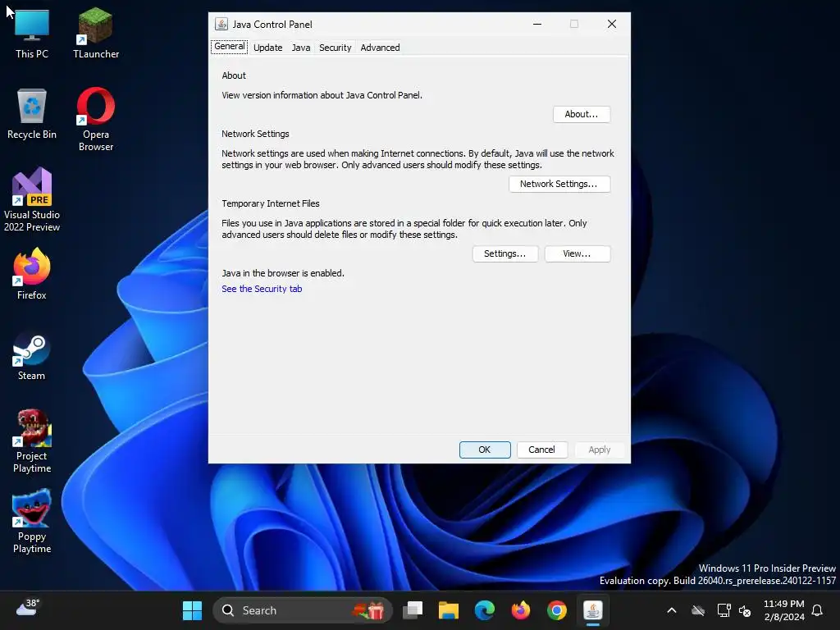Viewport: 840px width, 630px height.
Task: Select the Poppy Playtime shortcut
Action: [x=32, y=522]
